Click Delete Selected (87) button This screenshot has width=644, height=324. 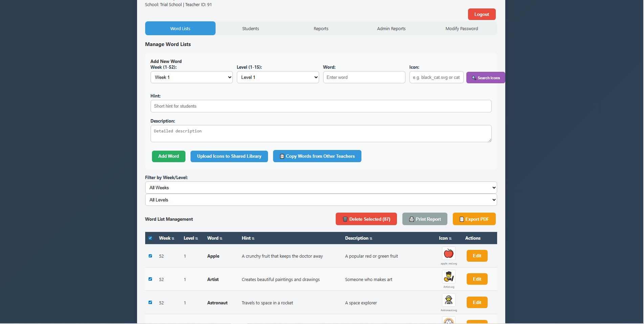point(366,219)
